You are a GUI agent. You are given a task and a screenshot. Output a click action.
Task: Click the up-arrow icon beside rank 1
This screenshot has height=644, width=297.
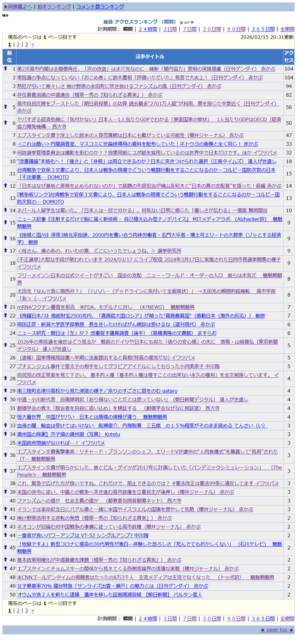pyautogui.click(x=5, y=69)
